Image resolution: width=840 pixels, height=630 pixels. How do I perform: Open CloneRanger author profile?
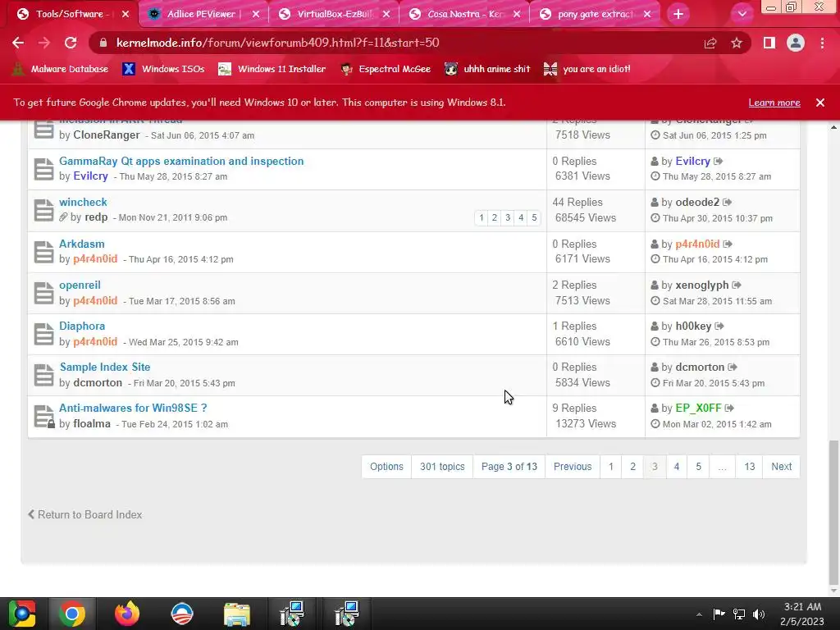click(x=106, y=135)
